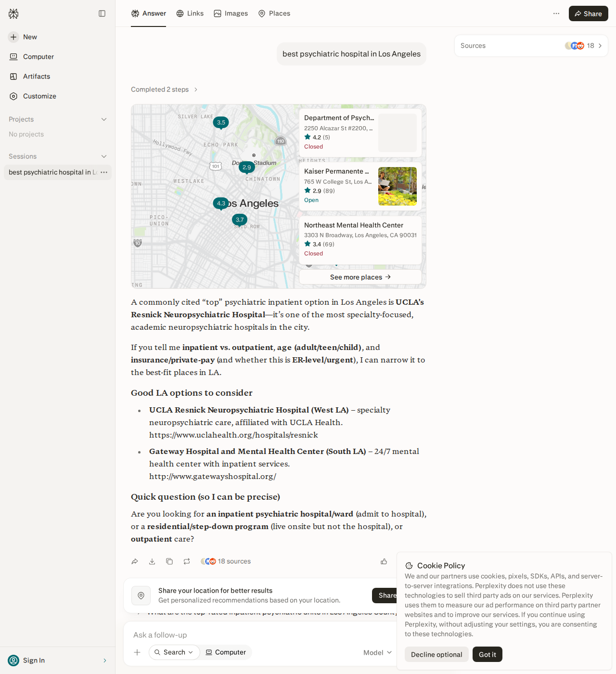This screenshot has width=616, height=674.
Task: Expand Completed 2 steps
Action: pos(164,90)
